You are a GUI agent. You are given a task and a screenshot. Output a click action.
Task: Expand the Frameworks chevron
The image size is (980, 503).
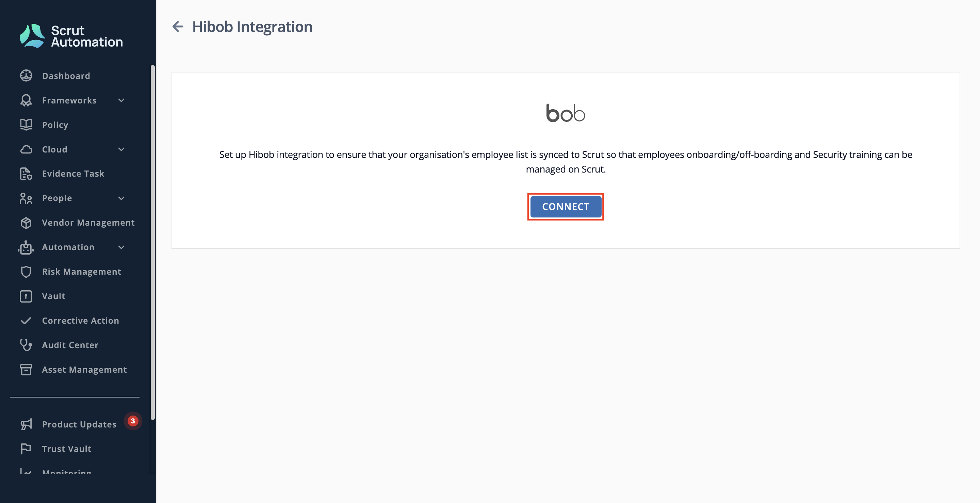[x=121, y=100]
